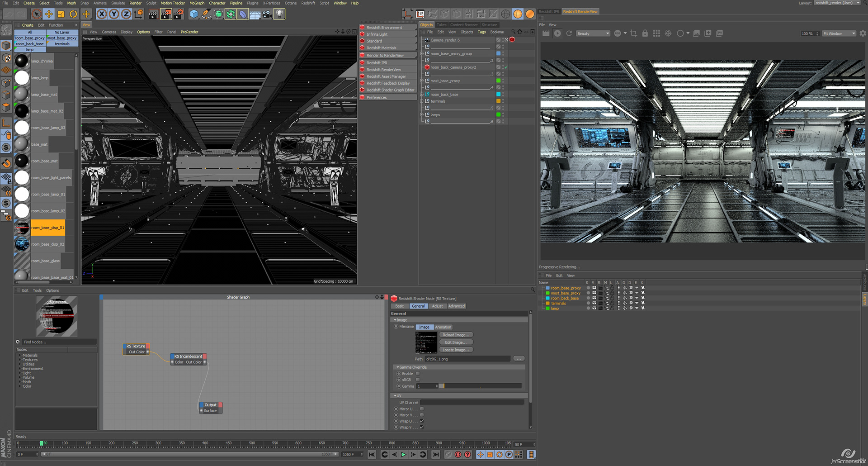The width and height of the screenshot is (868, 466).
Task: Click the Locate Image button
Action: [456, 350]
